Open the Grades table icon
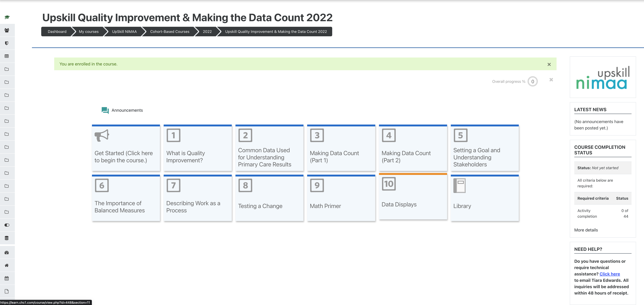Screen dimensions: 644x305 coord(7,56)
